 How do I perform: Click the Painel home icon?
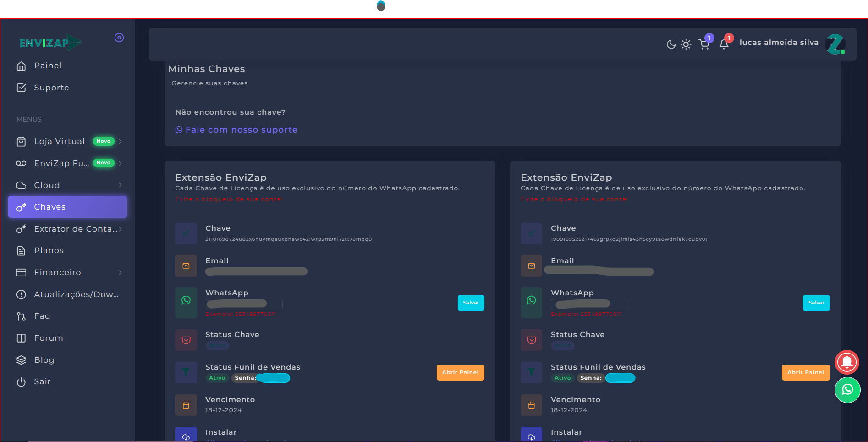(x=21, y=66)
